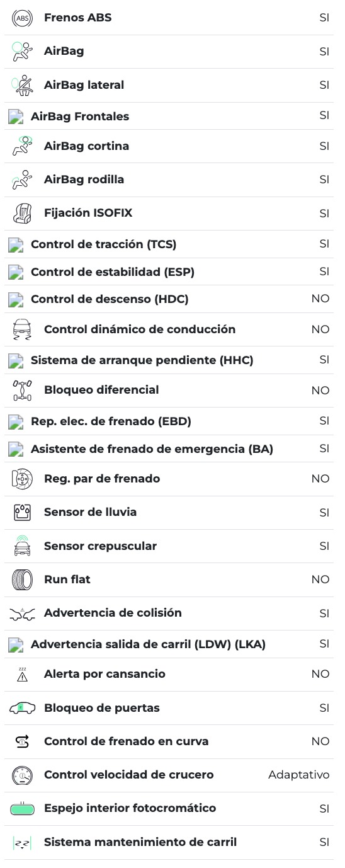Image resolution: width=345 pixels, height=868 pixels.
Task: Click the lane keeping system icon
Action: coord(22,843)
